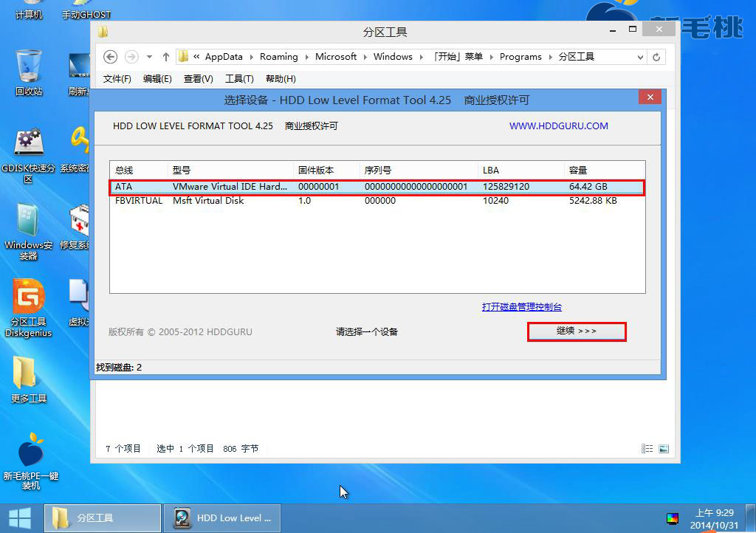Screen dimensions: 756x533
Task: Switch to HDD Low Level taskbar item
Action: pos(221,518)
